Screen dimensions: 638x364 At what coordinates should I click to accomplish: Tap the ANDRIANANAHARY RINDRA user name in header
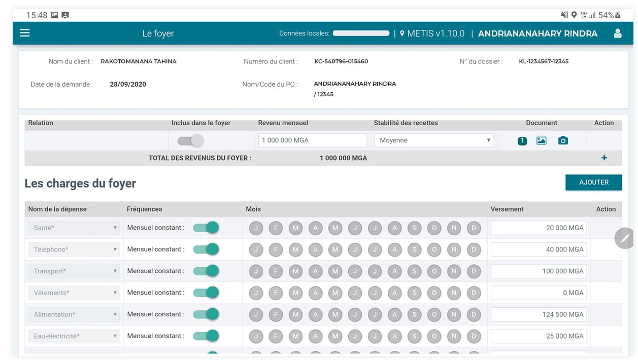(538, 33)
